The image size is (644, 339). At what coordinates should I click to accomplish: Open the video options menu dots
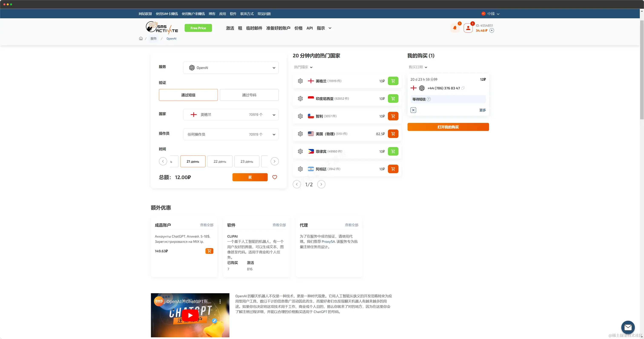220,302
